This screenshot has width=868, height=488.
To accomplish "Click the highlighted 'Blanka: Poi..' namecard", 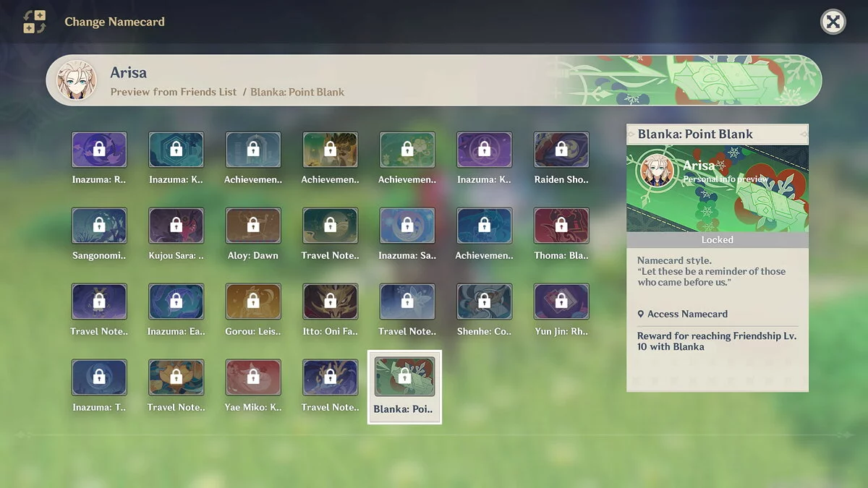I will click(x=404, y=386).
